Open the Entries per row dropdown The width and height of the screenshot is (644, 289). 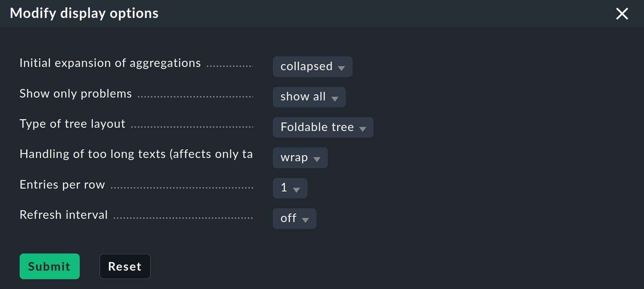click(289, 188)
